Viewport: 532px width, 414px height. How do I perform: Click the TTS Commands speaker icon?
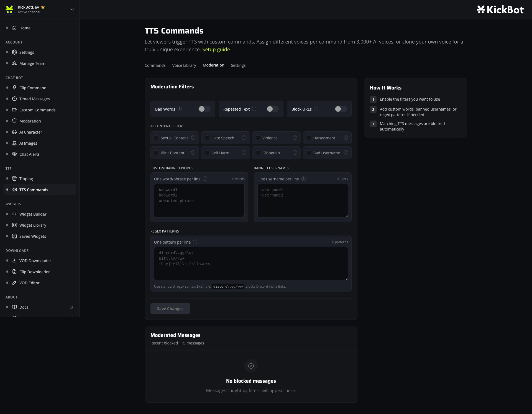point(14,190)
